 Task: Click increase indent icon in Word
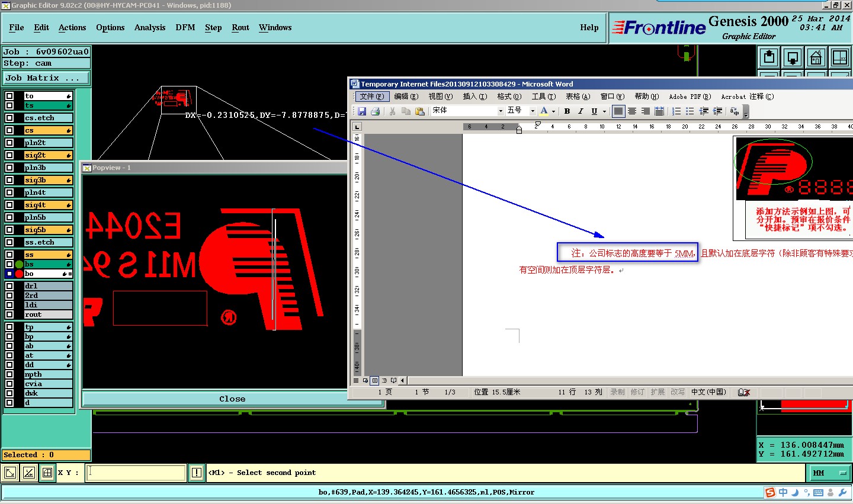[x=717, y=111]
